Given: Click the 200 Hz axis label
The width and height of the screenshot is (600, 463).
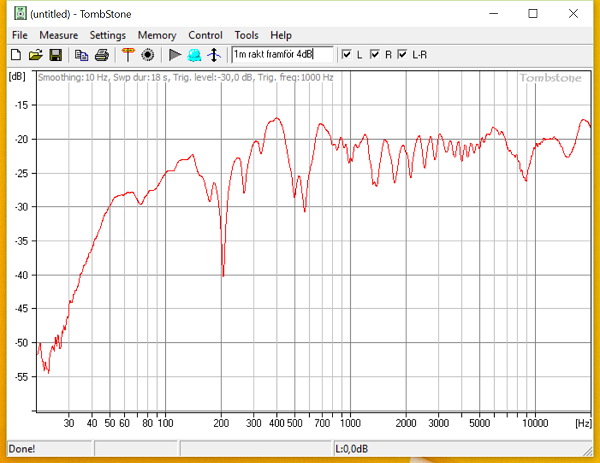Looking at the screenshot, I should click(x=221, y=423).
